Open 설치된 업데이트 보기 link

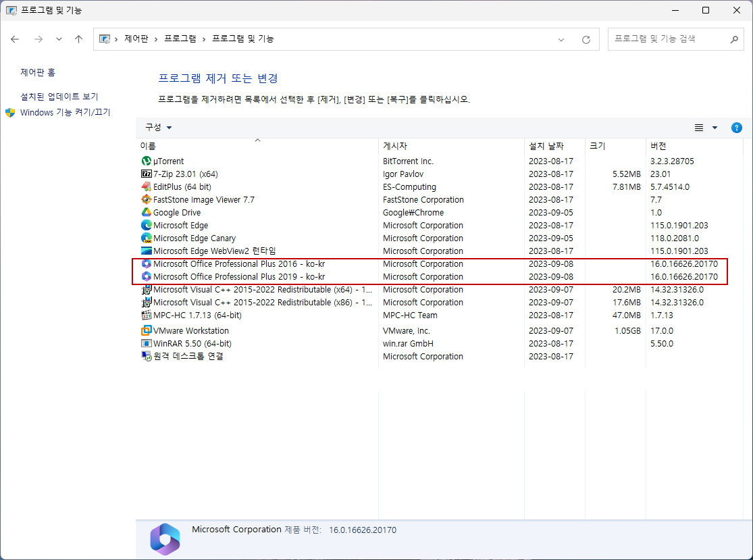[x=59, y=97]
